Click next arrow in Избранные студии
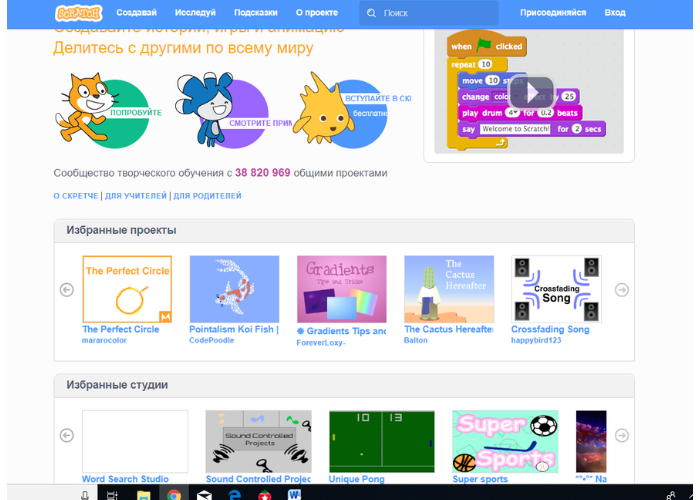The width and height of the screenshot is (700, 500). click(x=622, y=435)
